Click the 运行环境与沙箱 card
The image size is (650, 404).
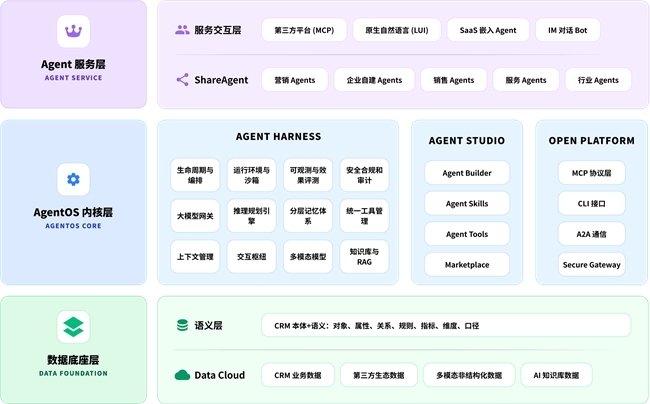(x=252, y=175)
